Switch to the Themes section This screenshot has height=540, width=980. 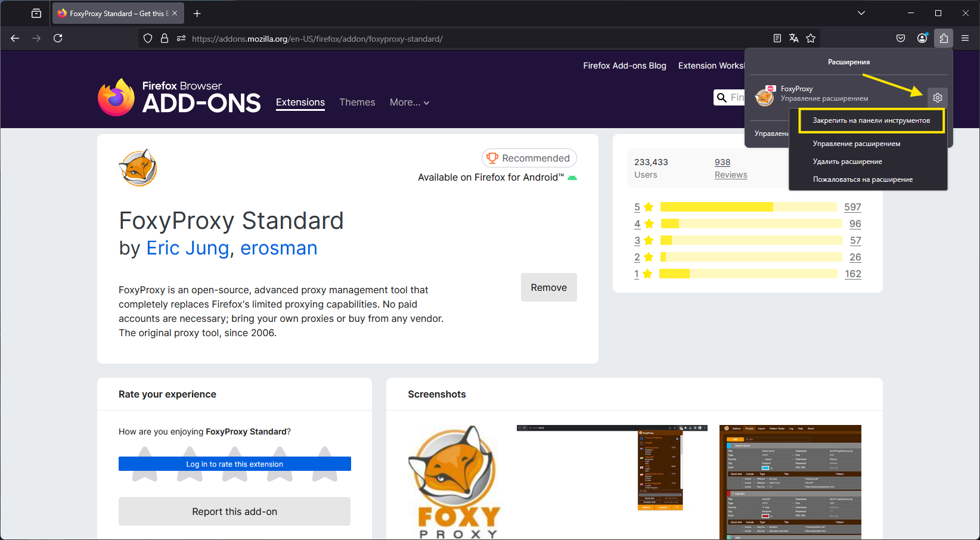click(357, 103)
